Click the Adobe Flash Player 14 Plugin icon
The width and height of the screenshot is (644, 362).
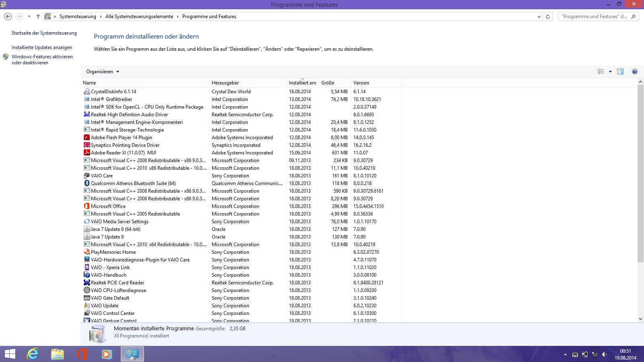[x=87, y=138]
